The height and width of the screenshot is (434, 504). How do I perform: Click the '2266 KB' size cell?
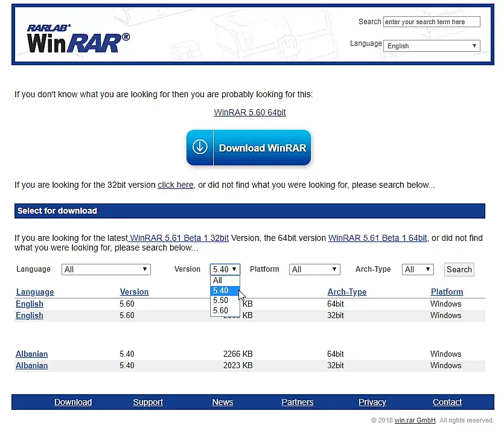(238, 354)
